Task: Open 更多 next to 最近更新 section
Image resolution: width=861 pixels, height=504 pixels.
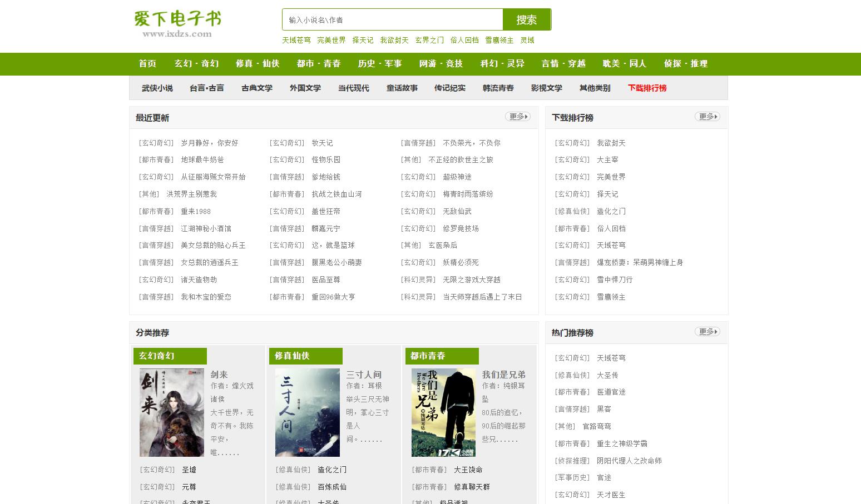Action: pos(517,117)
